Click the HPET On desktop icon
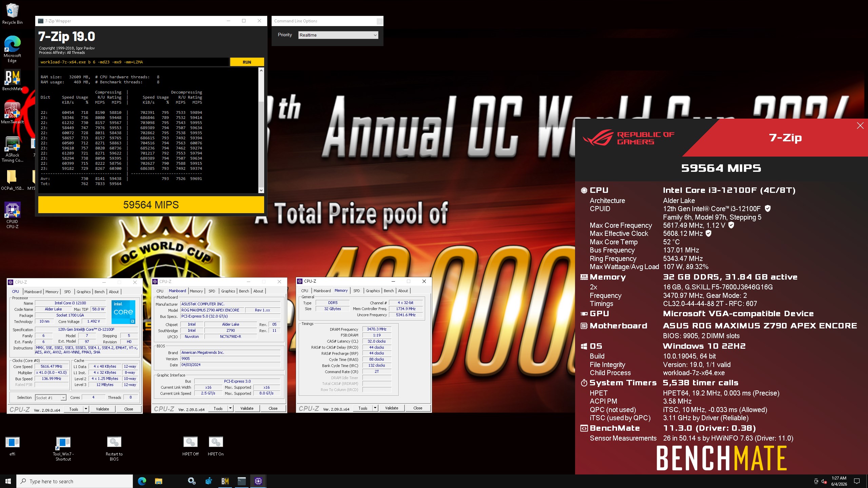This screenshot has height=488, width=868. point(216,446)
